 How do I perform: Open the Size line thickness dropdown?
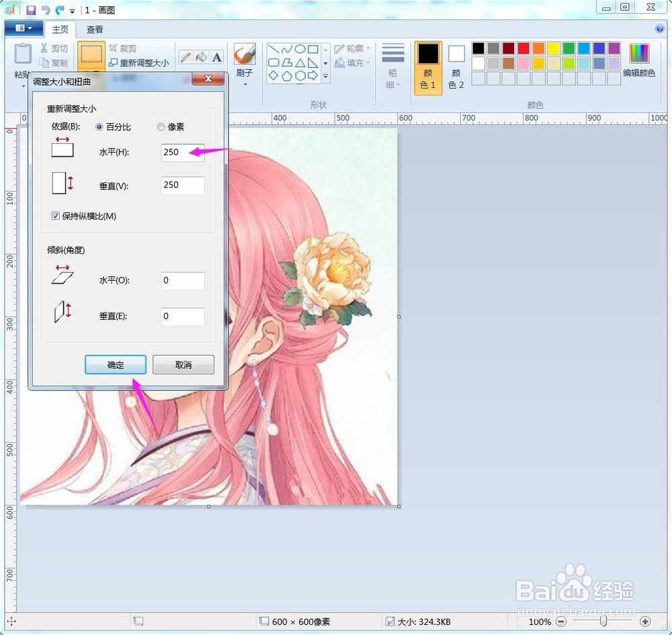tap(392, 67)
